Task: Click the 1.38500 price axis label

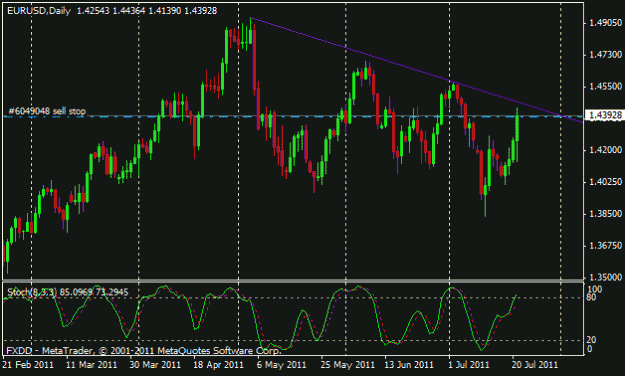Action: 605,214
